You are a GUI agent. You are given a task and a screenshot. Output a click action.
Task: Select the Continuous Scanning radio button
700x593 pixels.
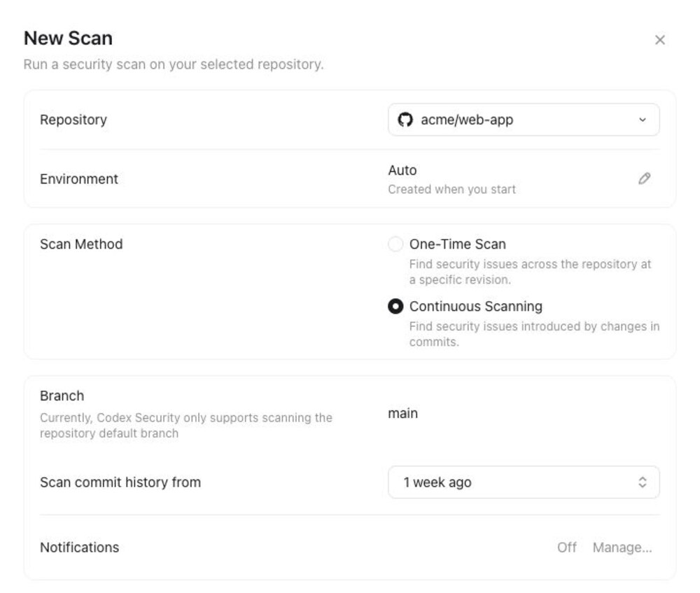tap(395, 307)
